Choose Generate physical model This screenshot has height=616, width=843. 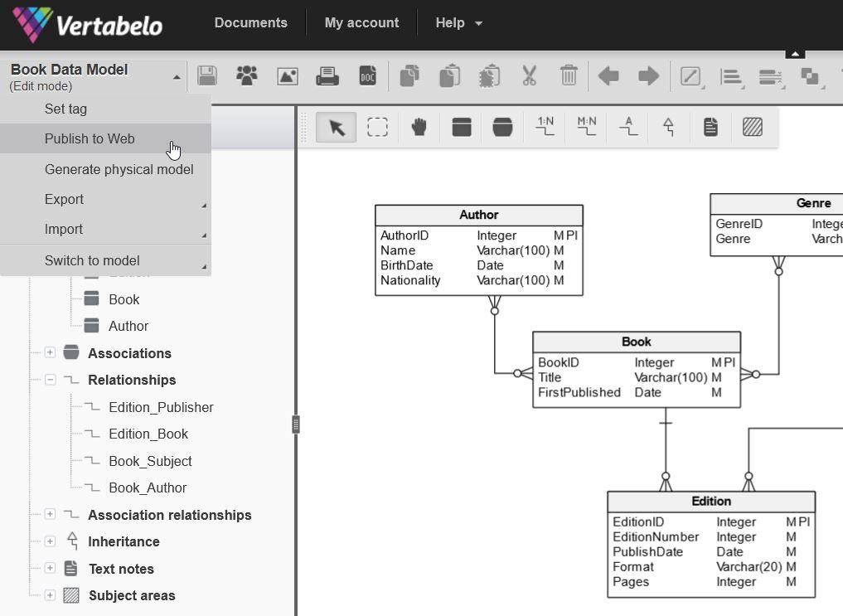coord(105,169)
